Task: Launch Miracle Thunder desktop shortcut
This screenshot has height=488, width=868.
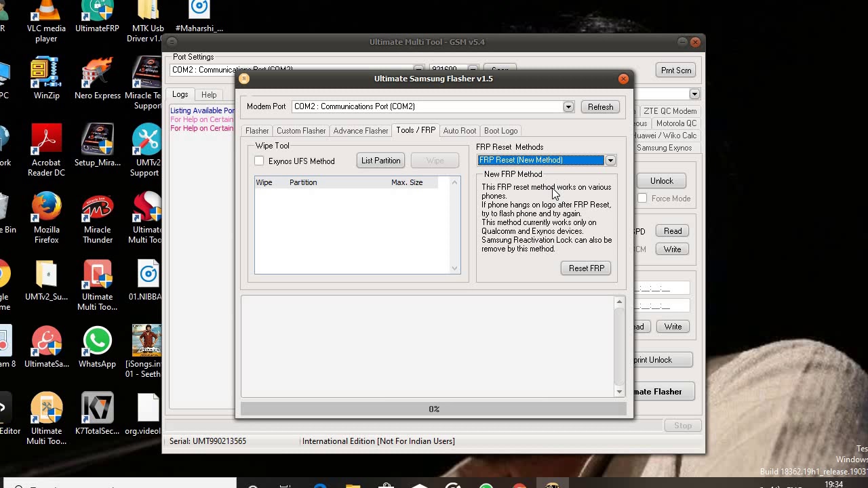Action: (x=97, y=218)
